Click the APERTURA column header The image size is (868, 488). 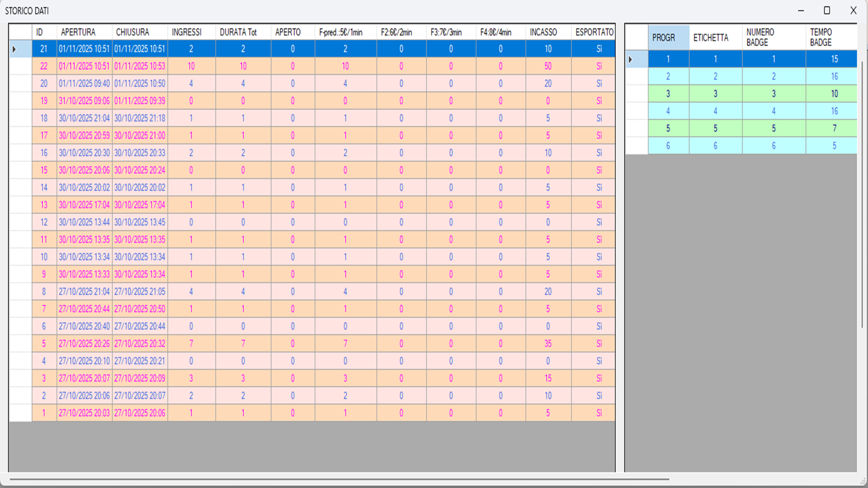click(78, 32)
